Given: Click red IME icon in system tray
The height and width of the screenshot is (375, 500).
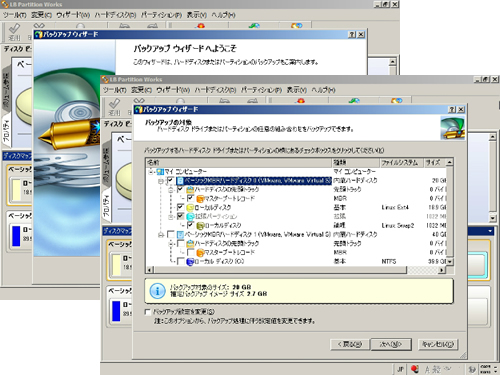Looking at the screenshot, I should point(415,369).
